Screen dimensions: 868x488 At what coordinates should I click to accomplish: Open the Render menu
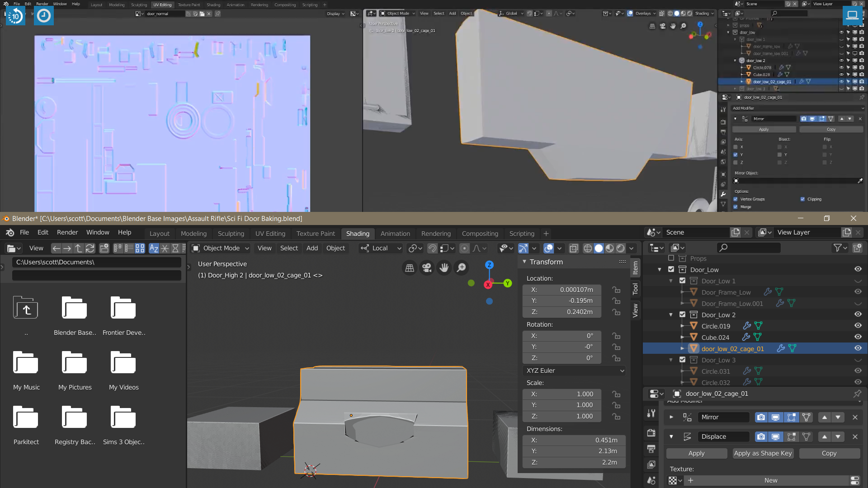(x=67, y=232)
